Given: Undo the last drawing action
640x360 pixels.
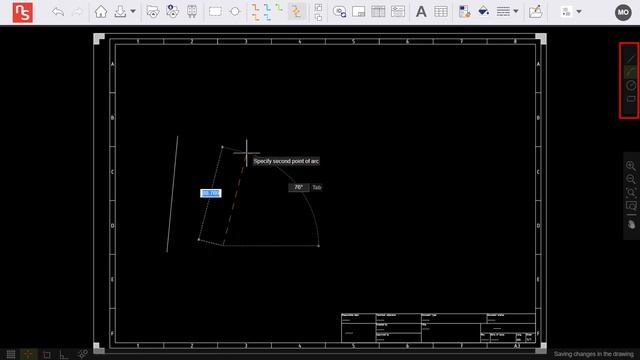Looking at the screenshot, I should click(x=58, y=11).
